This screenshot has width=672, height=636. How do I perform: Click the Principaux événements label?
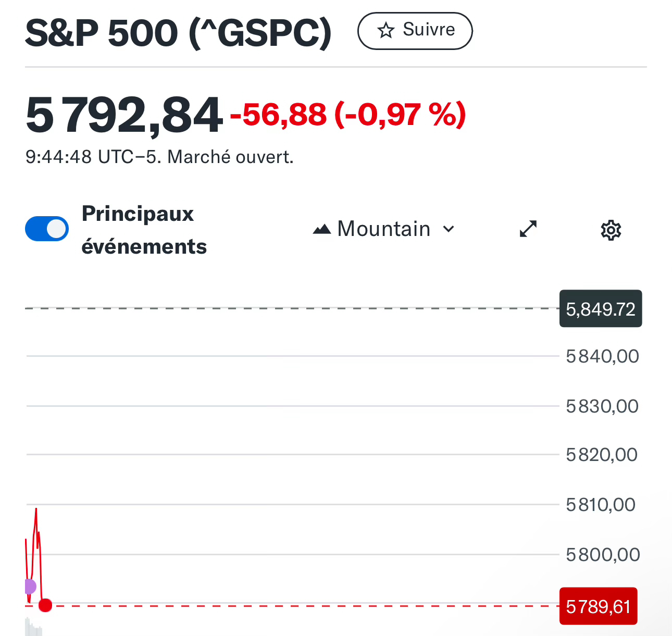144,230
